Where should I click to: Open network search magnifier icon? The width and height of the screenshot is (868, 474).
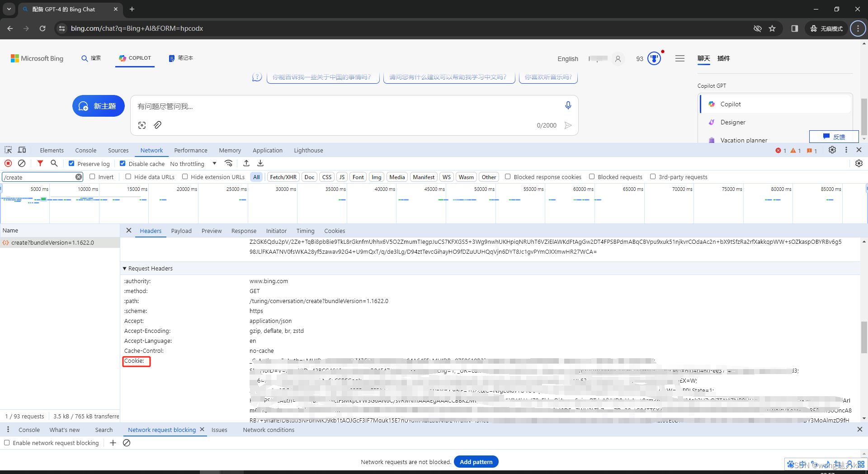(x=54, y=163)
